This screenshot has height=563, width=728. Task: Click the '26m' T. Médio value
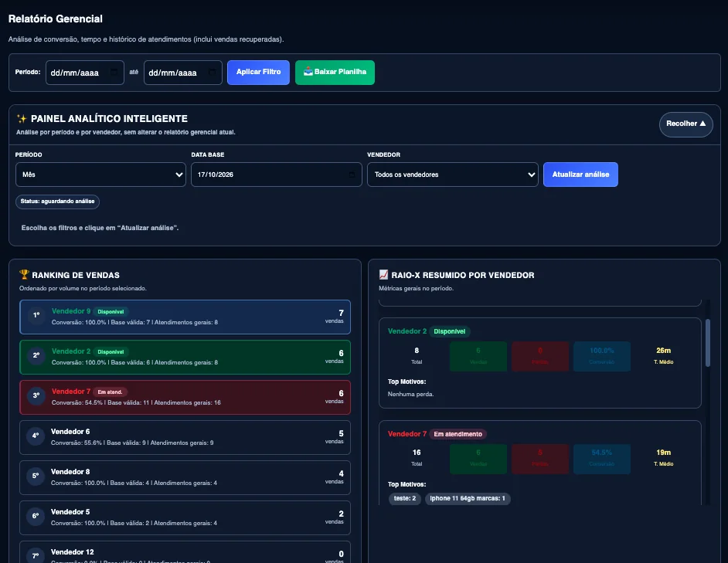pyautogui.click(x=663, y=351)
